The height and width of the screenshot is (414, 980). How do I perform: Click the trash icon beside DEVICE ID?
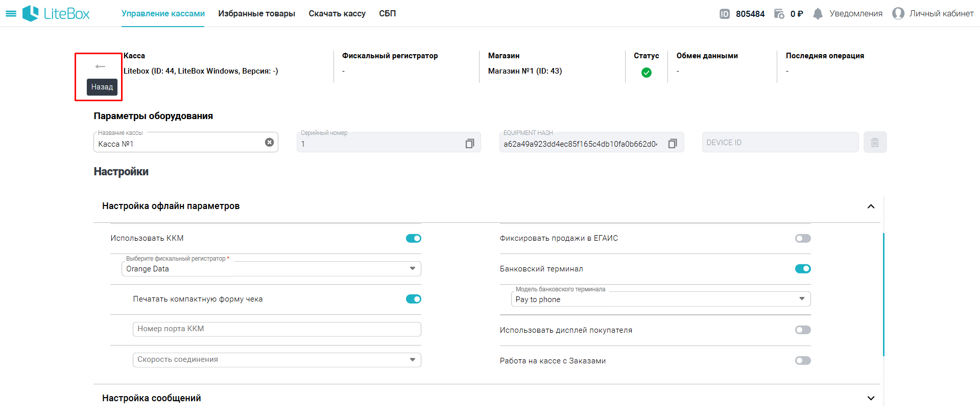pyautogui.click(x=875, y=142)
